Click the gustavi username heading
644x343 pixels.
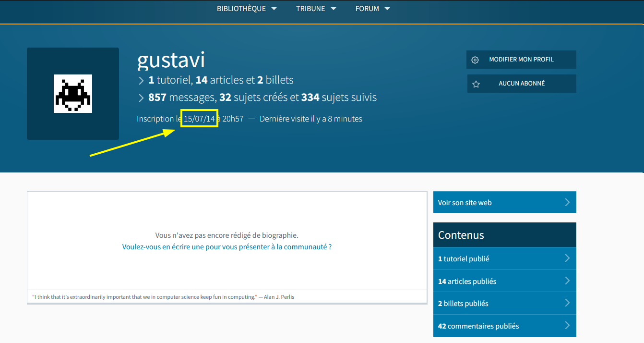click(171, 60)
